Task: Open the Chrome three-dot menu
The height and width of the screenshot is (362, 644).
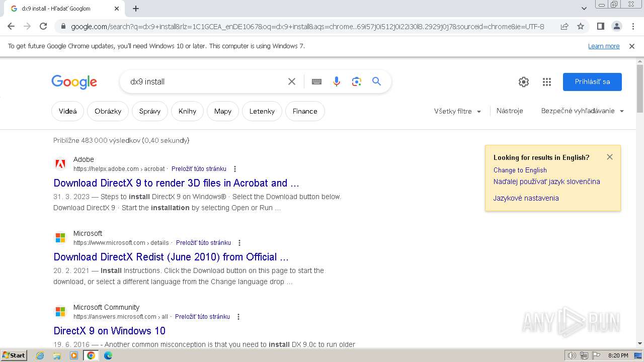Action: (x=633, y=26)
